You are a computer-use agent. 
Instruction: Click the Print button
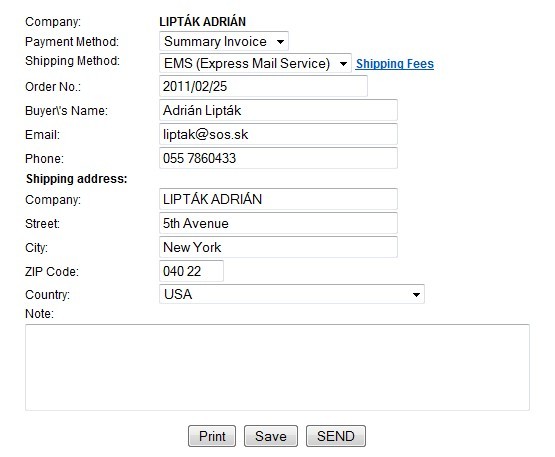(x=212, y=436)
